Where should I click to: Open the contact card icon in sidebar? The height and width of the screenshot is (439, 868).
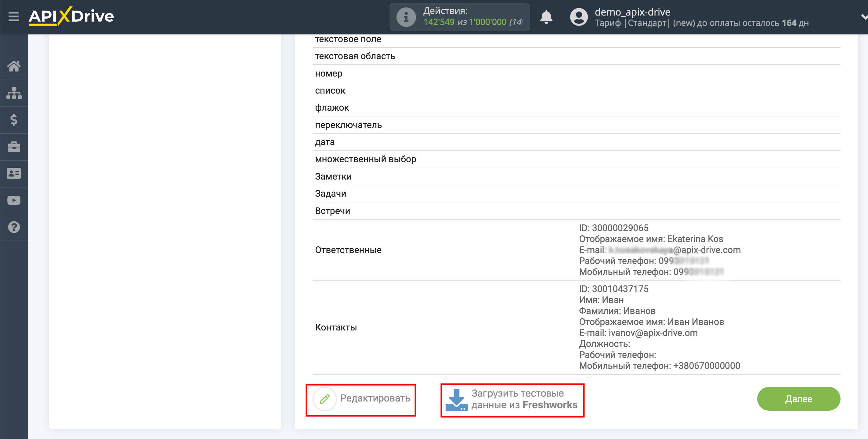point(14,174)
